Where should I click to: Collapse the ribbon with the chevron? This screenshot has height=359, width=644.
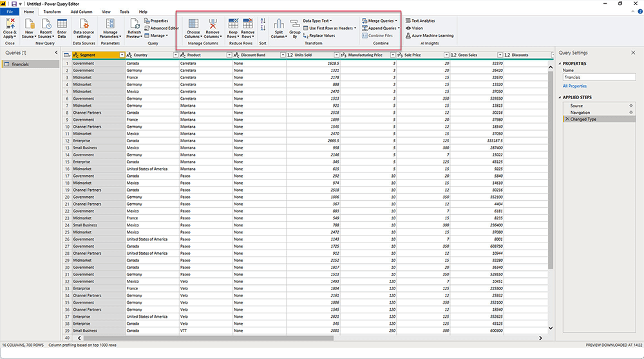click(633, 12)
